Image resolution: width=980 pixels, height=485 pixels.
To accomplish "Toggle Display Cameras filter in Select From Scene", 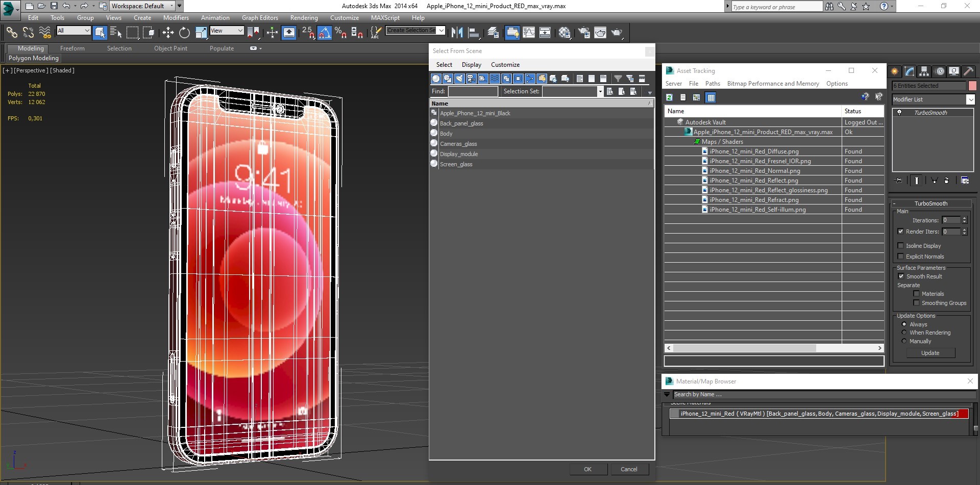I will point(471,78).
